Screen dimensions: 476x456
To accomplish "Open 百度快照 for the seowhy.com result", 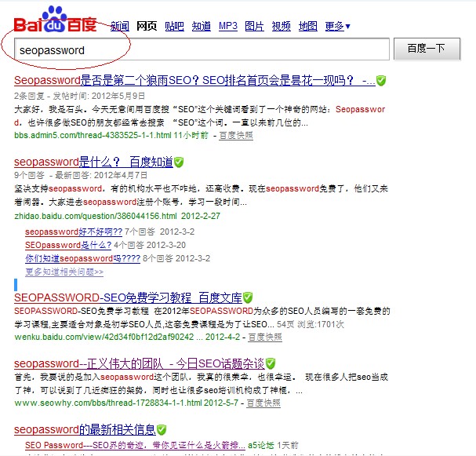I will coord(263,403).
